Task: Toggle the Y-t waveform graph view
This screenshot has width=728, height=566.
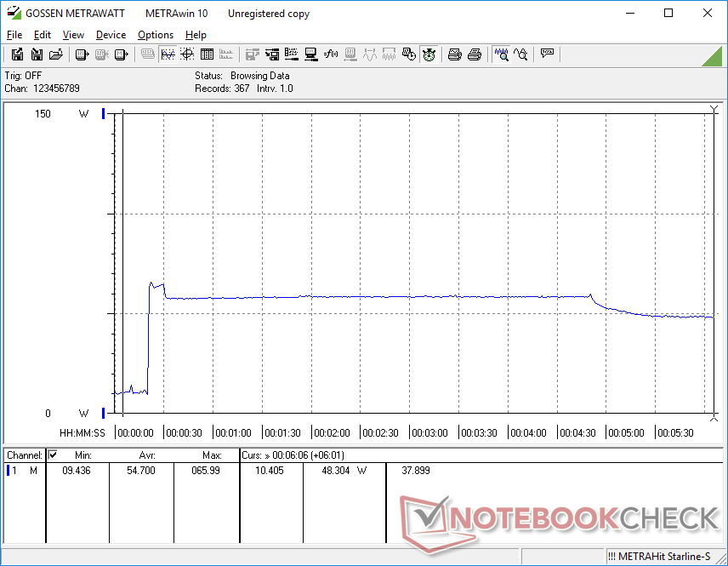Action: coord(168,54)
